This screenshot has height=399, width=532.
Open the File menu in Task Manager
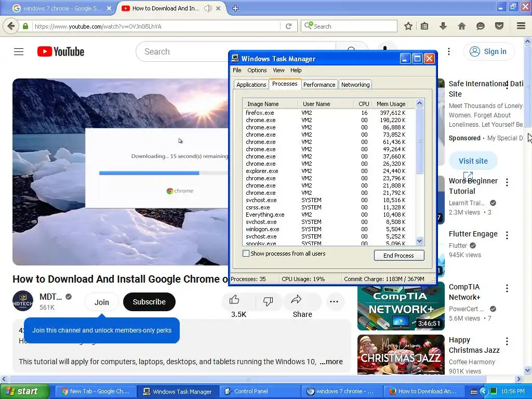click(x=237, y=70)
